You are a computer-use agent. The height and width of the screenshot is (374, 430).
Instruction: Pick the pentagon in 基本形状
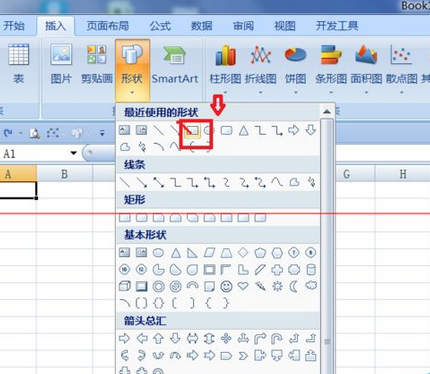260,253
